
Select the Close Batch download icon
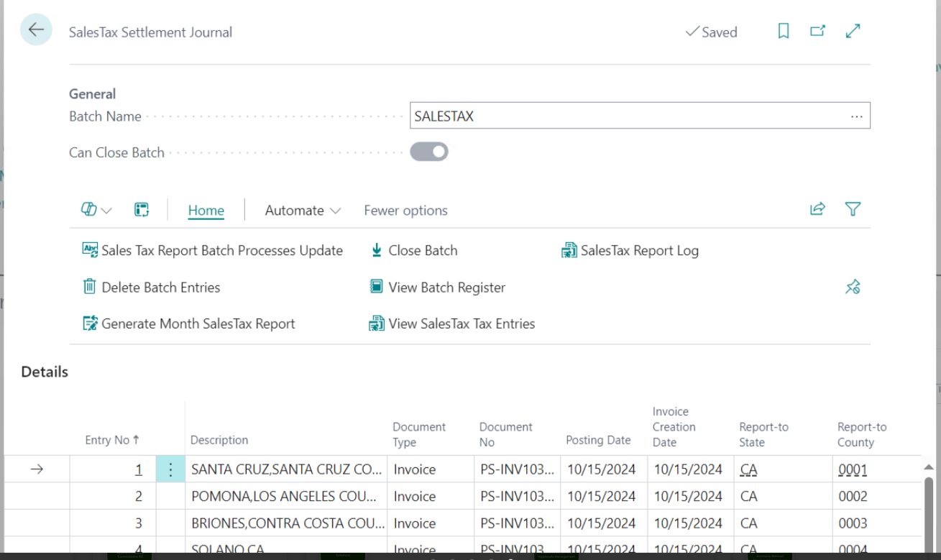(x=376, y=250)
